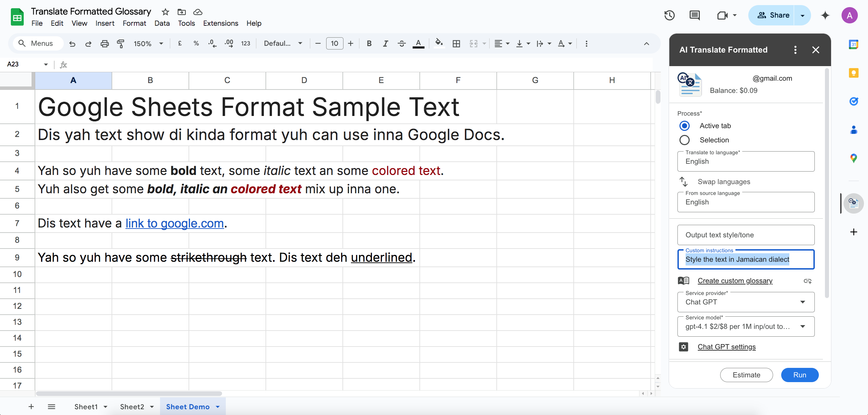Collapse the toolbar with chevron
The image size is (868, 415).
tap(646, 43)
